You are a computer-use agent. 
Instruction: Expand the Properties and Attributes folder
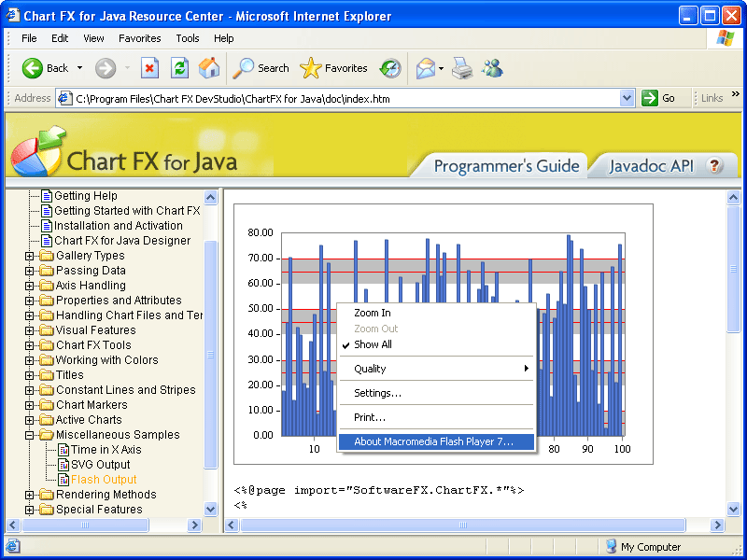(30, 301)
